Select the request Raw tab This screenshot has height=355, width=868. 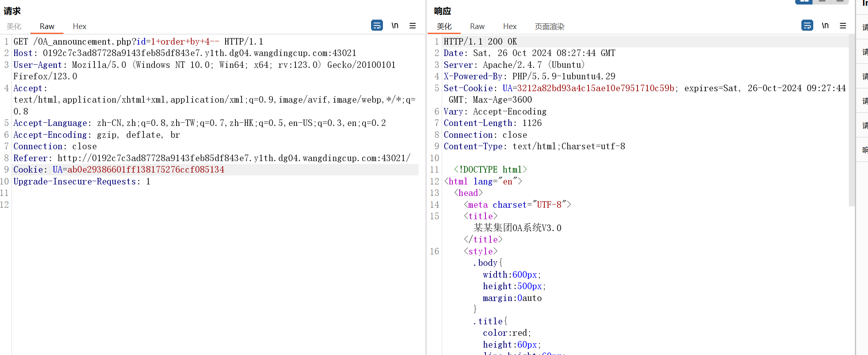pos(47,26)
